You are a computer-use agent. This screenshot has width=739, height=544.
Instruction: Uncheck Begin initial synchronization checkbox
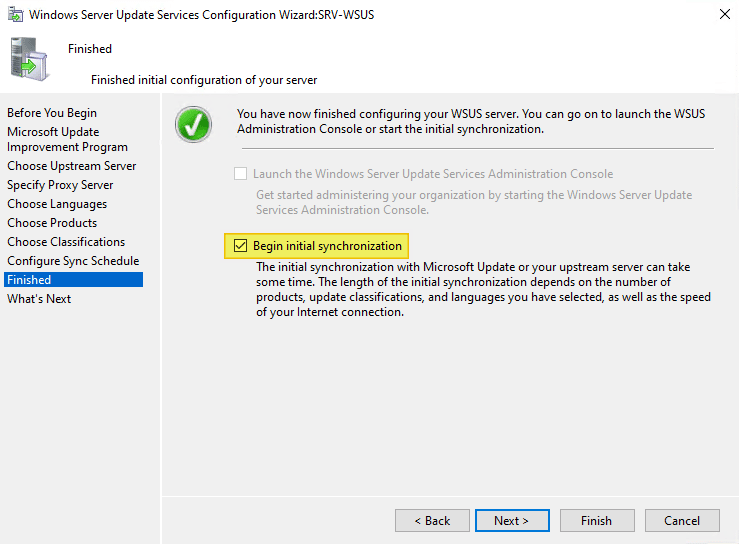[x=240, y=246]
